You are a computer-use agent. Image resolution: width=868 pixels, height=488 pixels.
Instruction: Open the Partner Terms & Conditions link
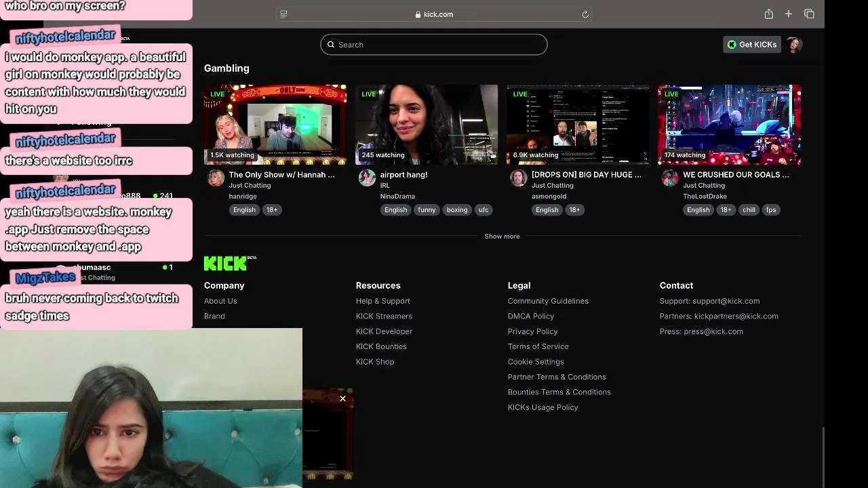[x=557, y=377]
